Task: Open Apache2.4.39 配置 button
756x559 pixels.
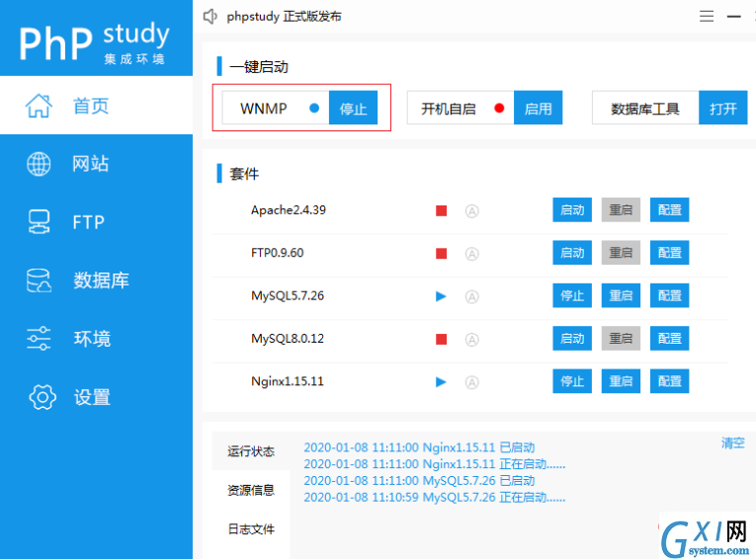Action: pos(670,210)
